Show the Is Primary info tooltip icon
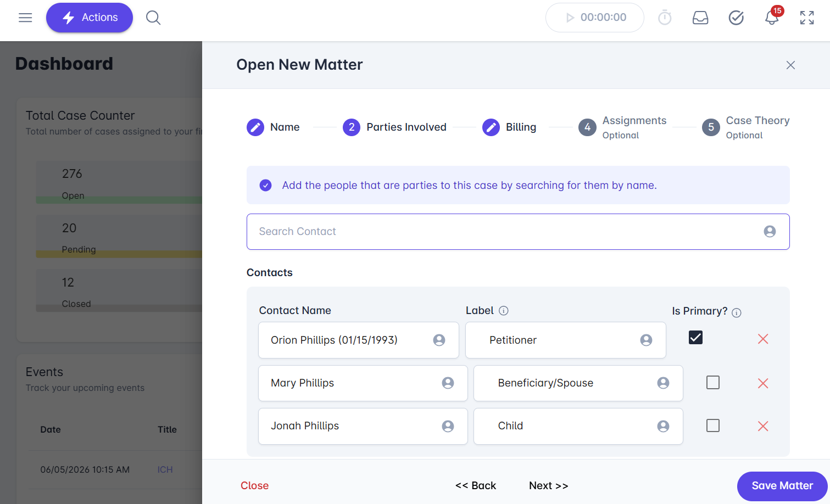Image resolution: width=830 pixels, height=504 pixels. coord(737,313)
